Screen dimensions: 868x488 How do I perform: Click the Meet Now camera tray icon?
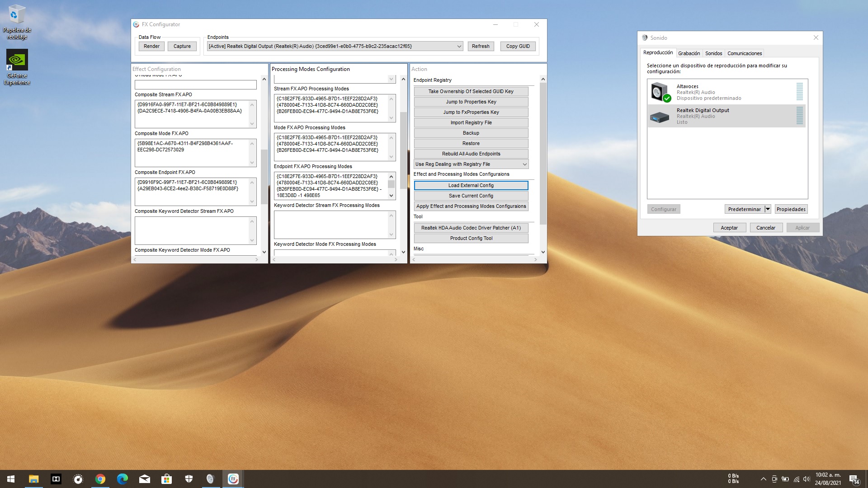(x=774, y=479)
